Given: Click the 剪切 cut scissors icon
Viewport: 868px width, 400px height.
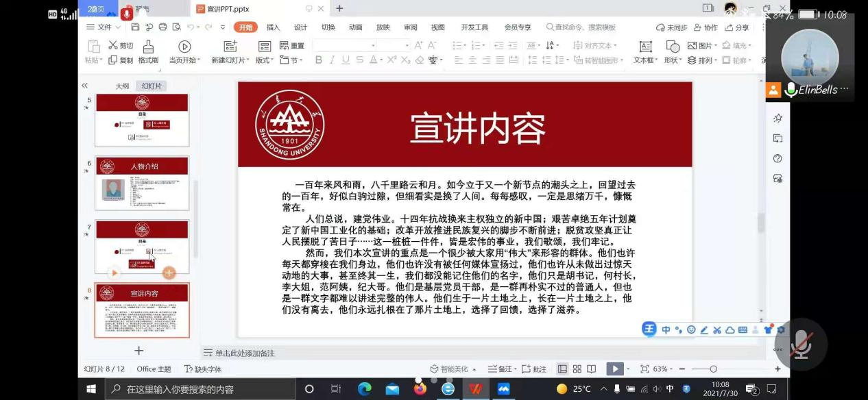Looking at the screenshot, I should [113, 45].
